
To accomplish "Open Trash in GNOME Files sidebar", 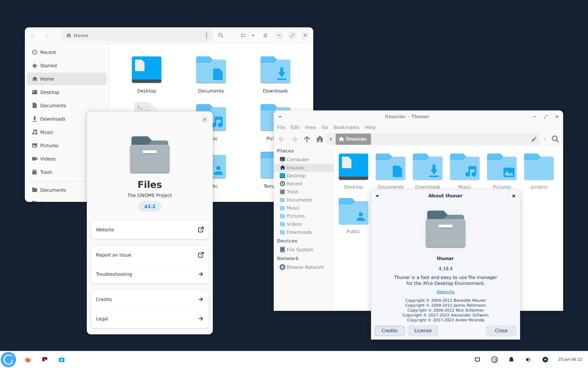I will point(57,172).
